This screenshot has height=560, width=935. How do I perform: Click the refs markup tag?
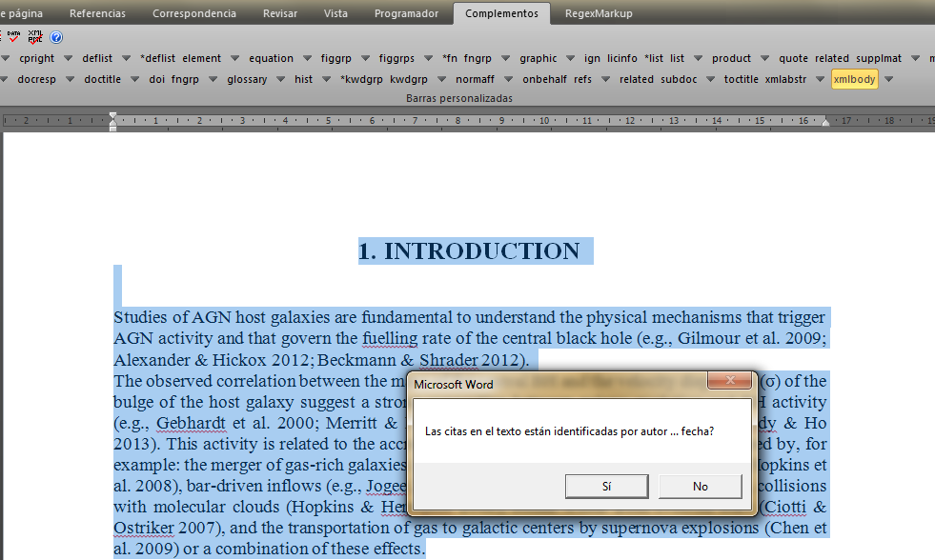coord(582,79)
